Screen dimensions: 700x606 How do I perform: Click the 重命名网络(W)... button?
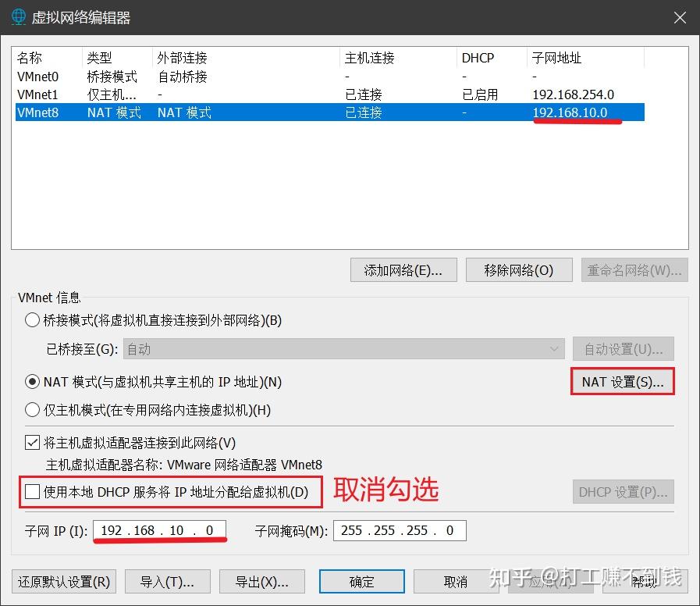click(x=634, y=270)
